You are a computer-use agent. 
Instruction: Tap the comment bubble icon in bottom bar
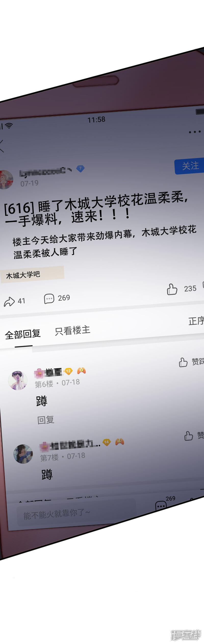point(161,506)
